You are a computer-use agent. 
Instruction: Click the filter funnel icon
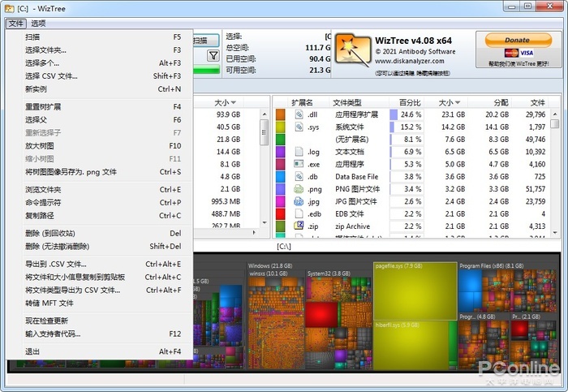(x=213, y=55)
